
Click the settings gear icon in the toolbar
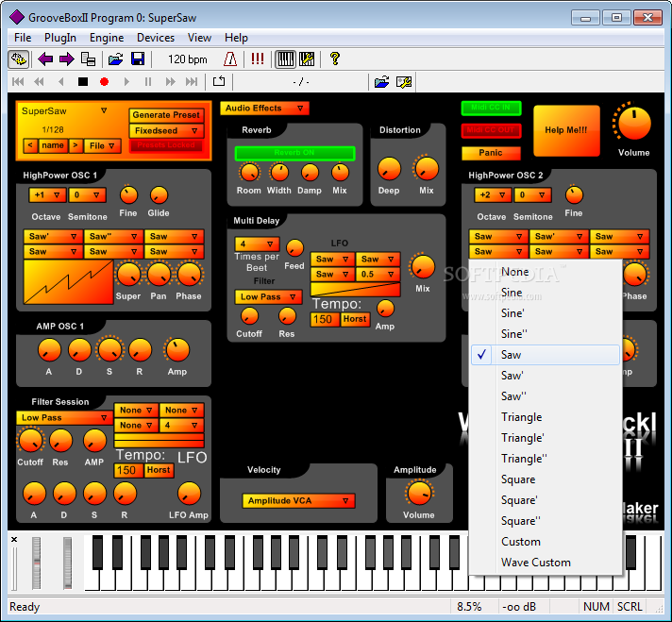click(x=19, y=59)
